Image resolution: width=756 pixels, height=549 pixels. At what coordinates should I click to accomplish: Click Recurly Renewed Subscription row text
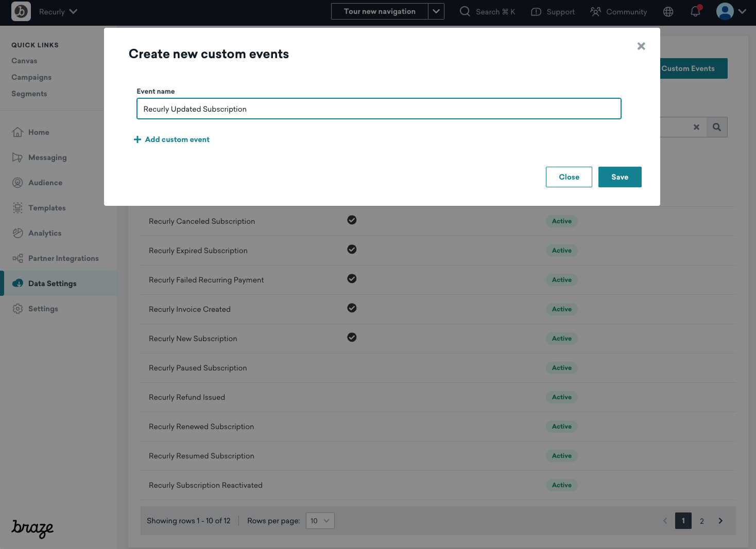point(201,427)
